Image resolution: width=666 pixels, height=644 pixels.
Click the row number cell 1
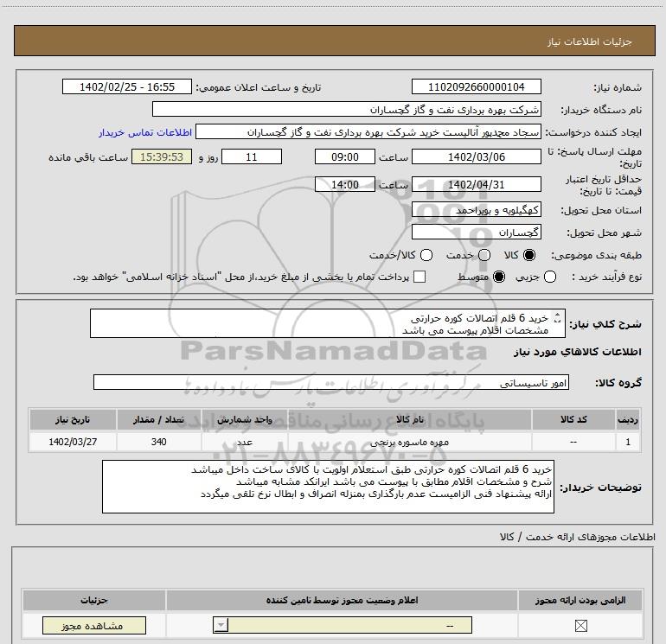628,442
